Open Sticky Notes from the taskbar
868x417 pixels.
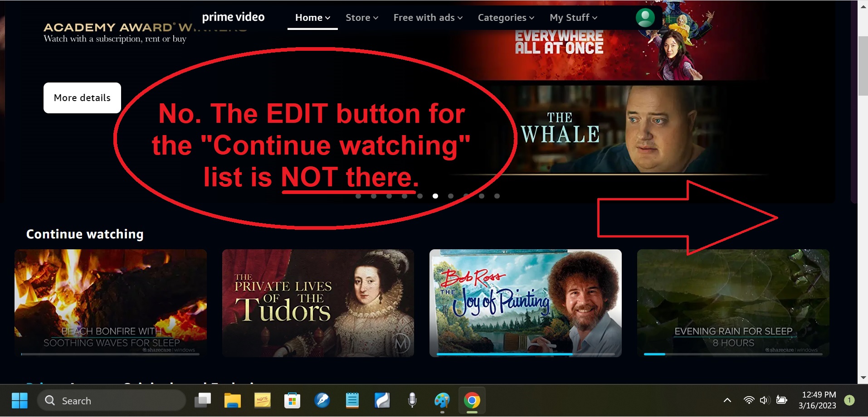point(262,401)
